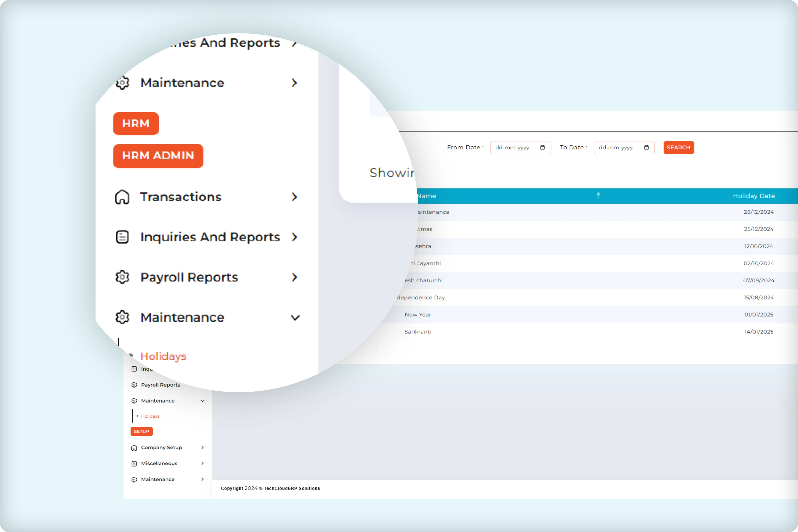Sort by Name column arrow icon
The width and height of the screenshot is (798, 532).
coord(598,196)
